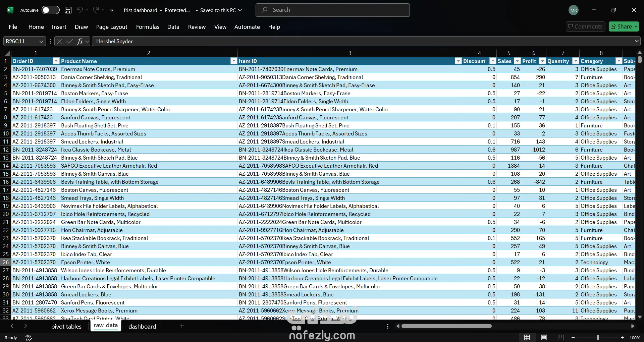The width and height of the screenshot is (644, 342).
Task: Open the View tab
Action: coord(220,27)
